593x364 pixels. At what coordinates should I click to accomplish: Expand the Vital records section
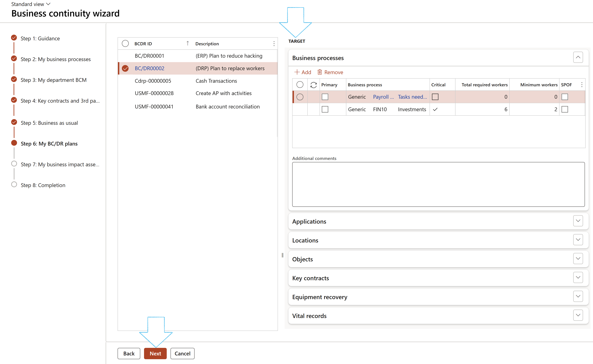click(x=578, y=315)
